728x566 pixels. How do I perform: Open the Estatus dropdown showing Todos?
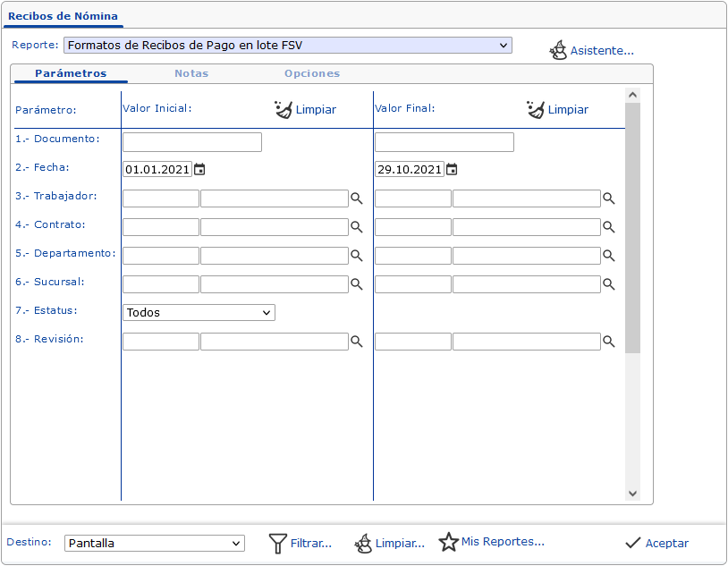(x=199, y=313)
